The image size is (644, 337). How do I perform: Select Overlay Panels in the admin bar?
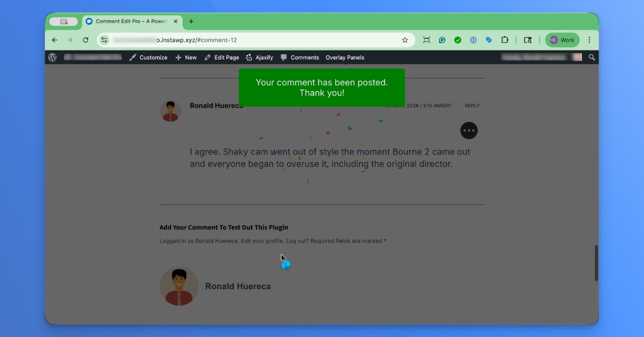coord(345,57)
